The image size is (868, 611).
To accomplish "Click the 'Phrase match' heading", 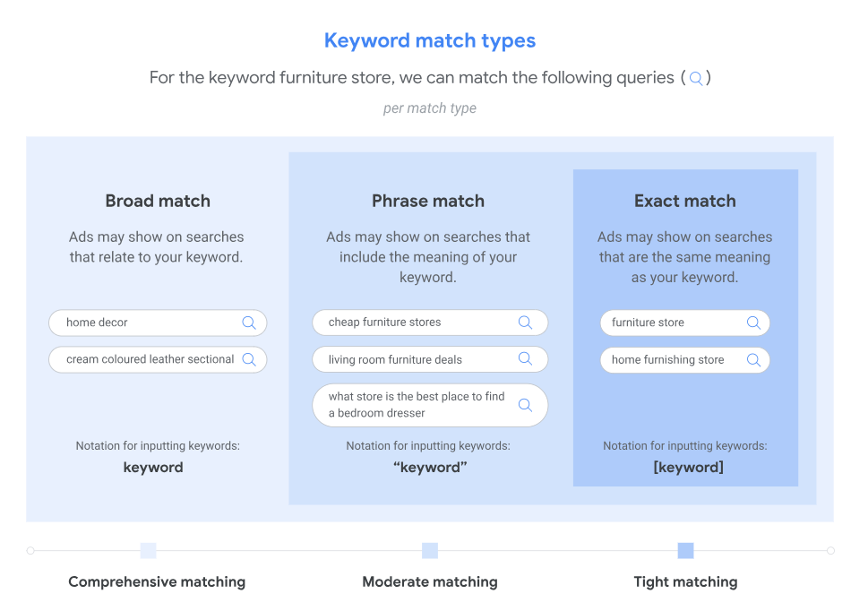I will coord(428,201).
